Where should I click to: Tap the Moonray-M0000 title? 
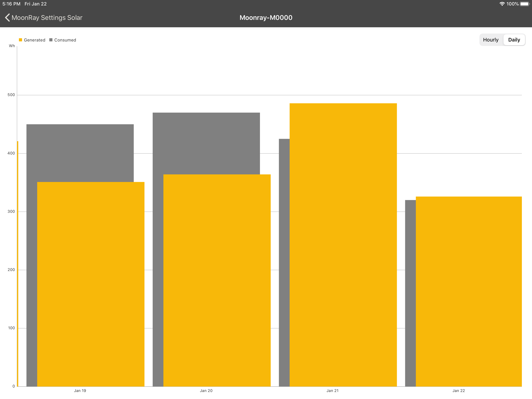click(x=266, y=18)
